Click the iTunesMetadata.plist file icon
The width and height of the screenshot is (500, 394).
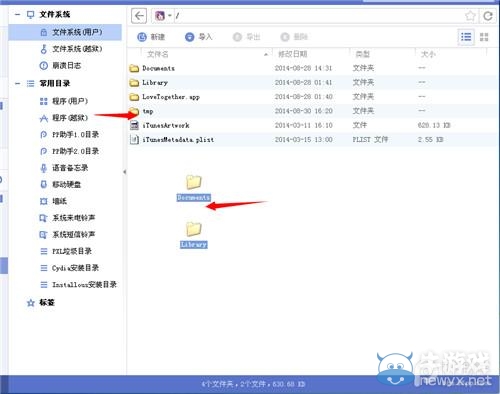pyautogui.click(x=134, y=140)
